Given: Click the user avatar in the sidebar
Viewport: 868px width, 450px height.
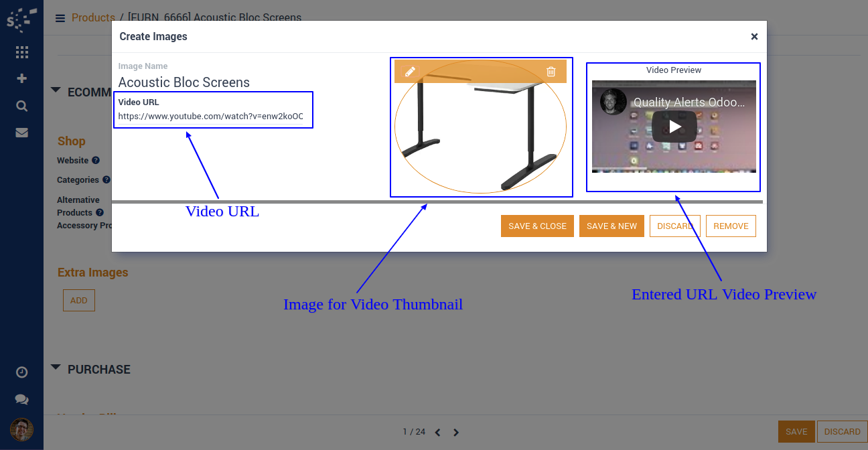Looking at the screenshot, I should (21, 429).
